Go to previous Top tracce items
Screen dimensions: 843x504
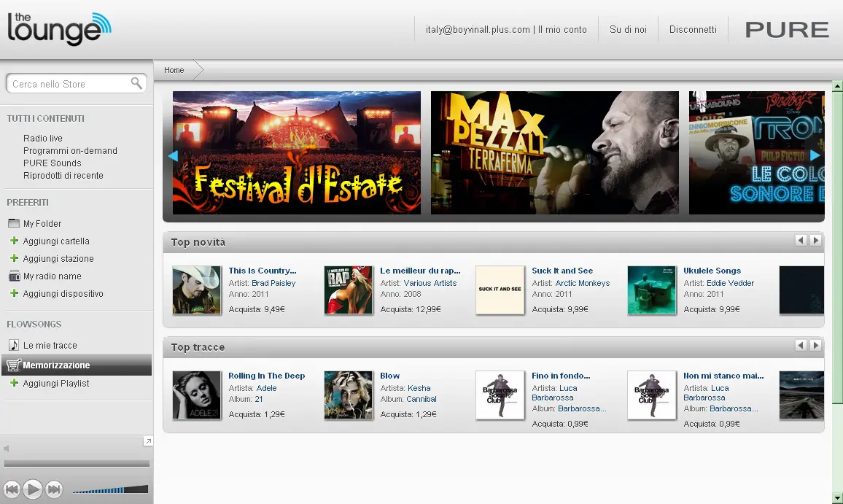(801, 345)
